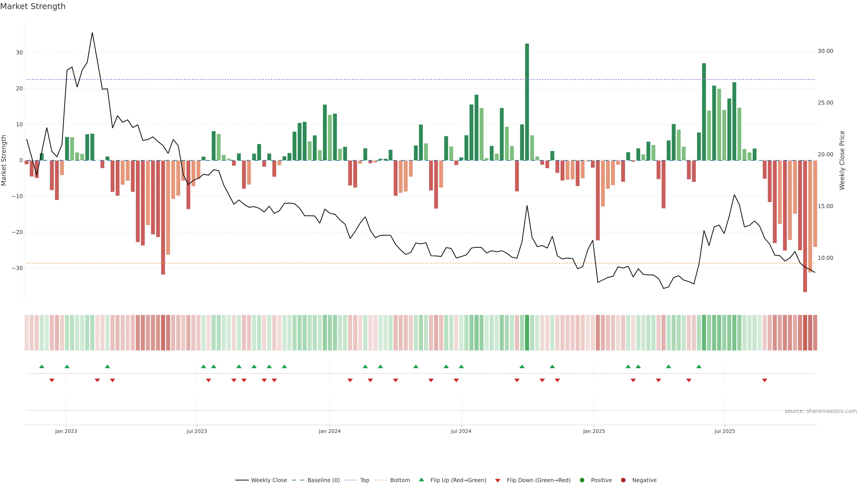Click the darkest green heatmap strip cell

(527, 333)
